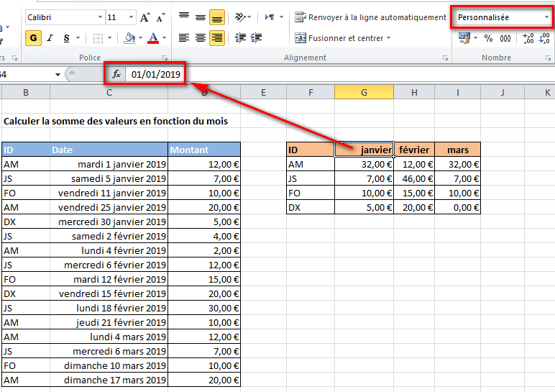Toggle underline formatting (S button)
The height and width of the screenshot is (392, 555).
pos(66,38)
